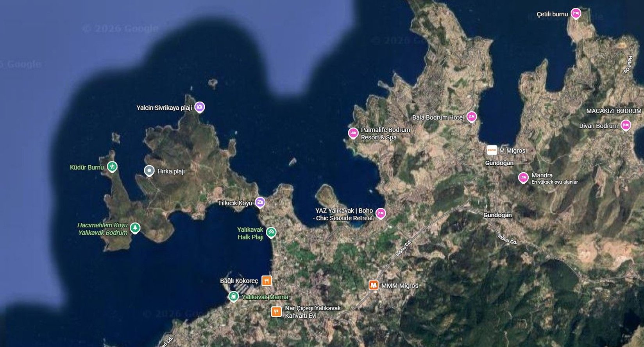The image size is (644, 347).
Task: Click the MMM Migros store icon
Action: [x=374, y=285]
